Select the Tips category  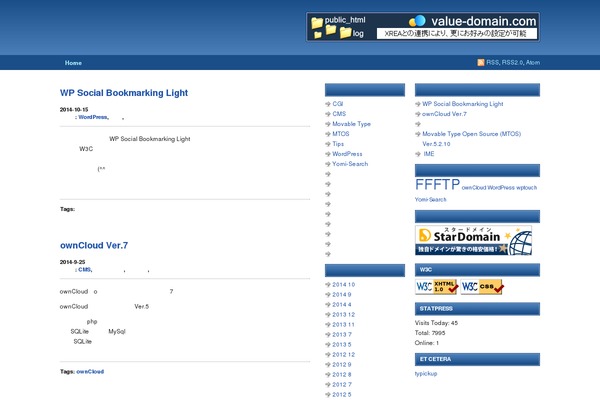point(338,144)
